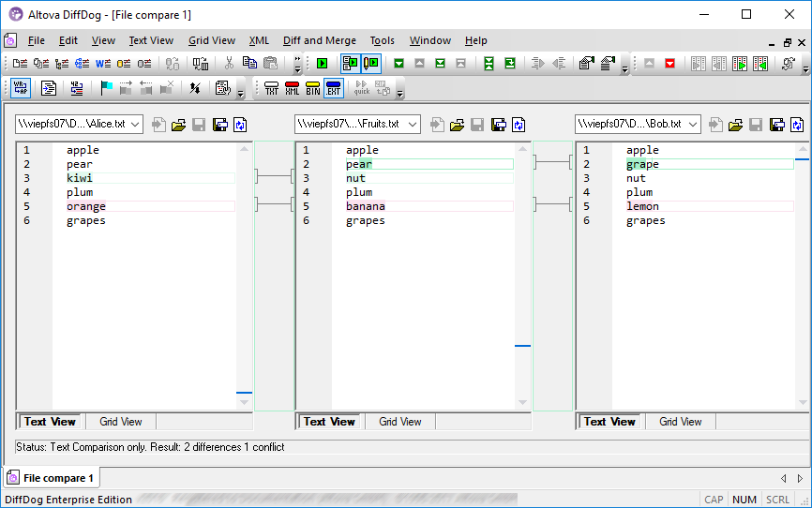Open the Tools menu
The height and width of the screenshot is (508, 812).
coord(383,40)
